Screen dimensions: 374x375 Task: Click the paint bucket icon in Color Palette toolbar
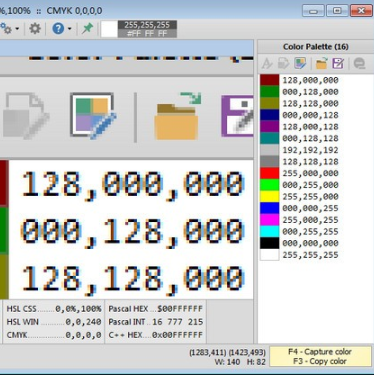[284, 63]
